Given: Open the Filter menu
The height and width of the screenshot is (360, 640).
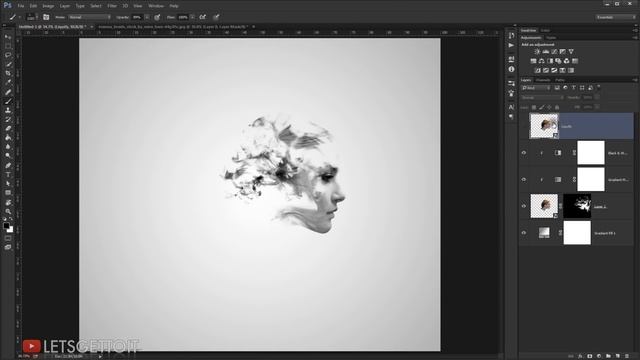Looking at the screenshot, I should [112, 6].
